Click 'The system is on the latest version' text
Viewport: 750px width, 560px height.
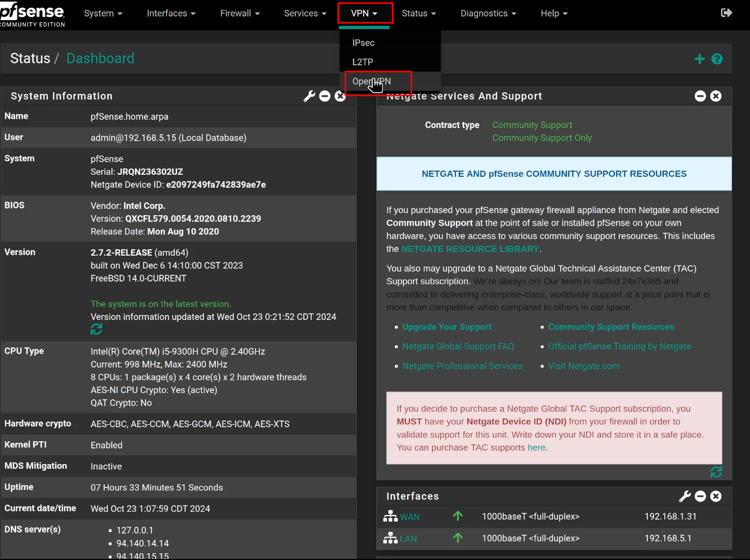[161, 304]
